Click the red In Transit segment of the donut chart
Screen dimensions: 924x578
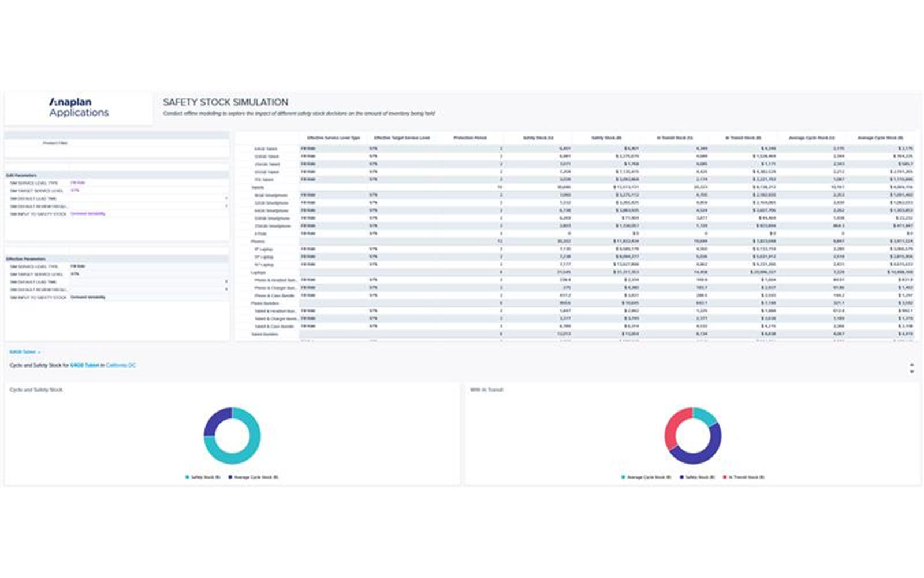[x=672, y=428]
